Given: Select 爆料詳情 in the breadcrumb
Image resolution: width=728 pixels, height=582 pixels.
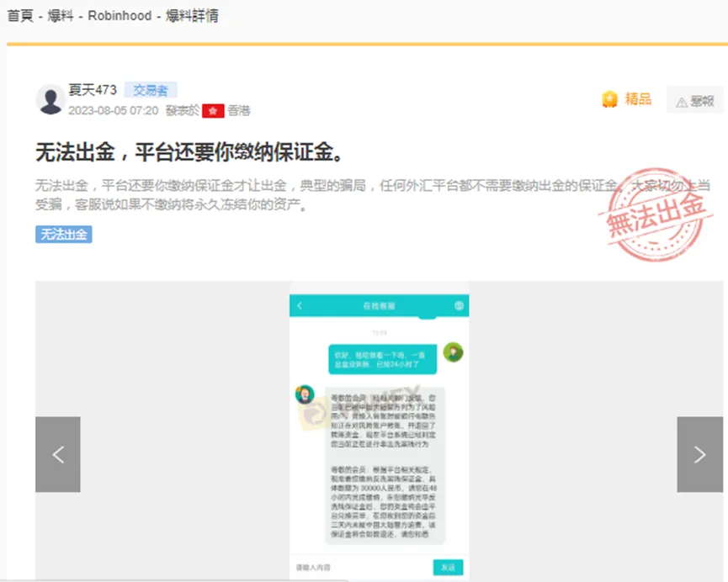Looking at the screenshot, I should [192, 16].
